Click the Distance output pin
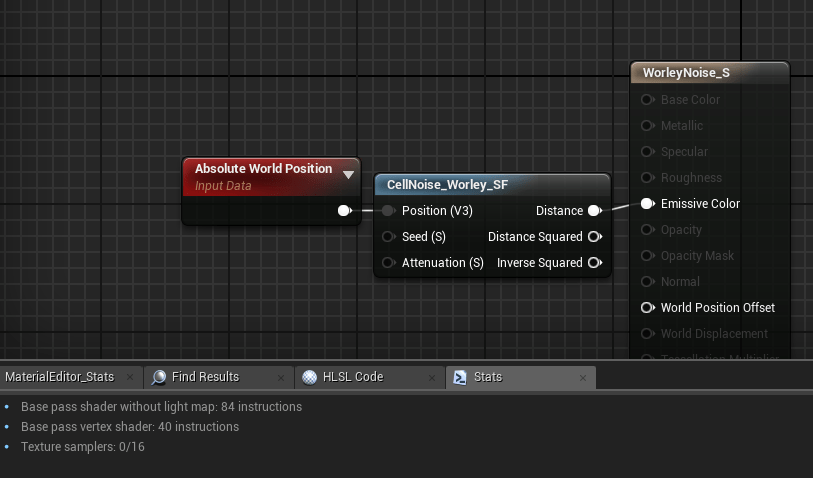The width and height of the screenshot is (813, 478). [594, 211]
